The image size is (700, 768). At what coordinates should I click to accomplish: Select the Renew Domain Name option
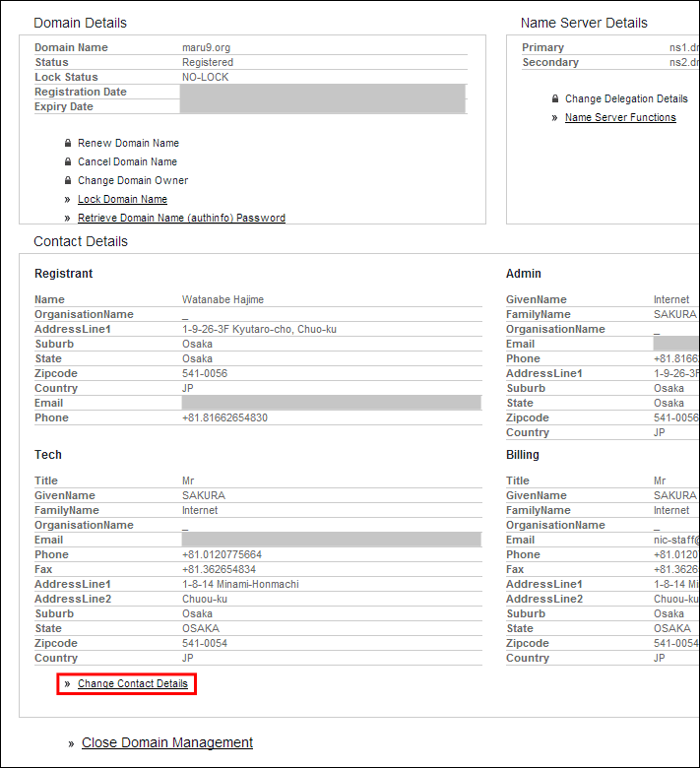point(128,144)
